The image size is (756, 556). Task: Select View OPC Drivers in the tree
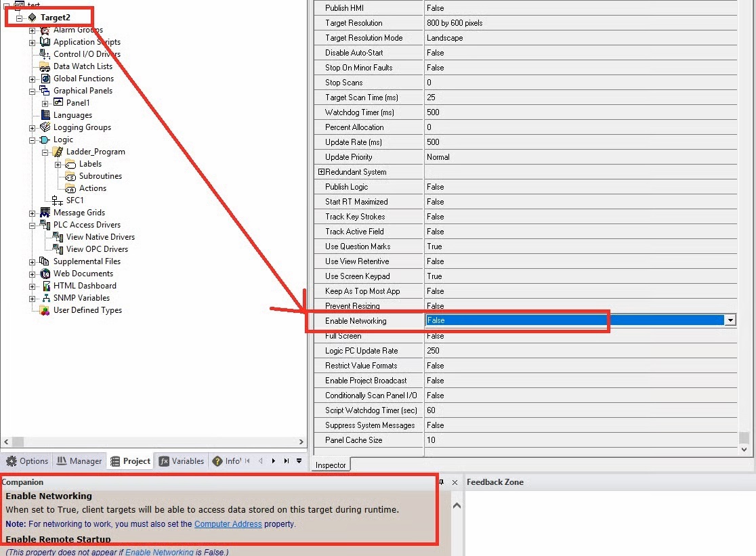97,249
